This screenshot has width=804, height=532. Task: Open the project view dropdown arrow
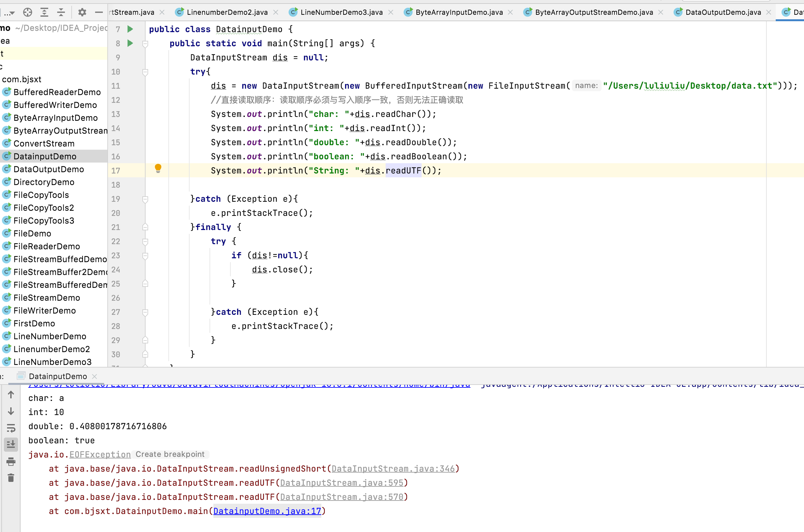pyautogui.click(x=12, y=13)
